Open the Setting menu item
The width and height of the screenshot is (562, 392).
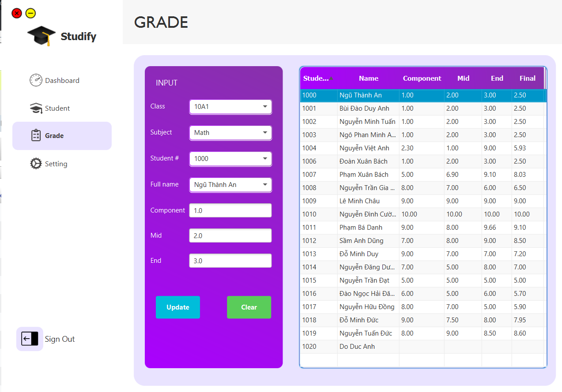(x=62, y=164)
